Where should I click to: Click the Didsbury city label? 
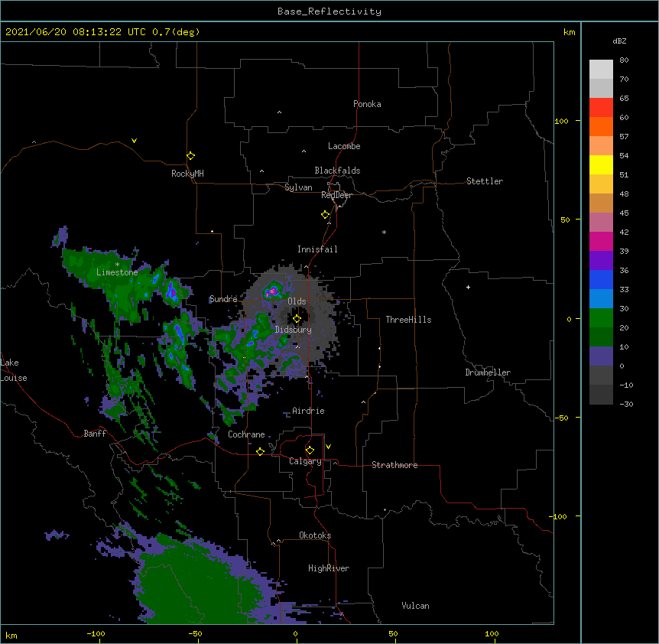point(294,330)
